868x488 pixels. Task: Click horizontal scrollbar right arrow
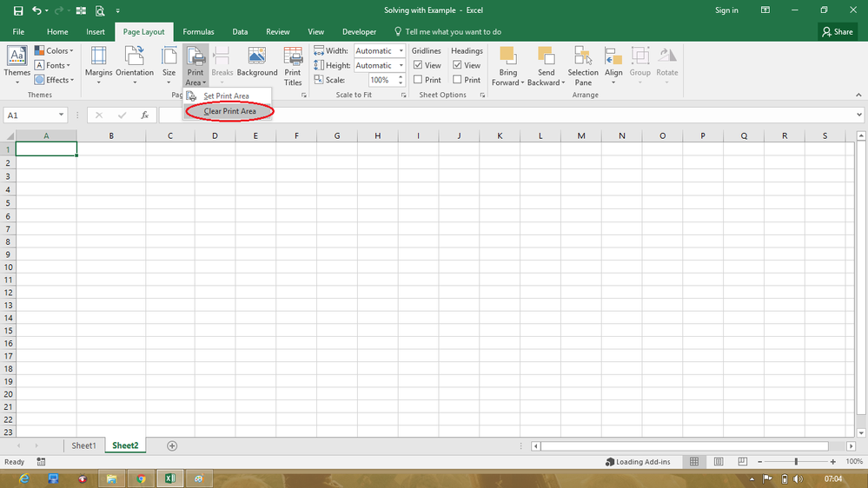point(851,446)
